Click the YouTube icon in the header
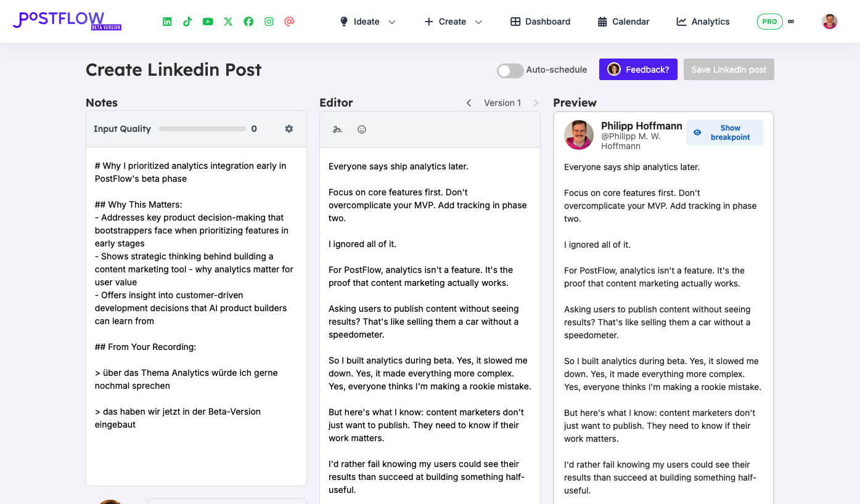The width and height of the screenshot is (860, 504). click(x=208, y=21)
